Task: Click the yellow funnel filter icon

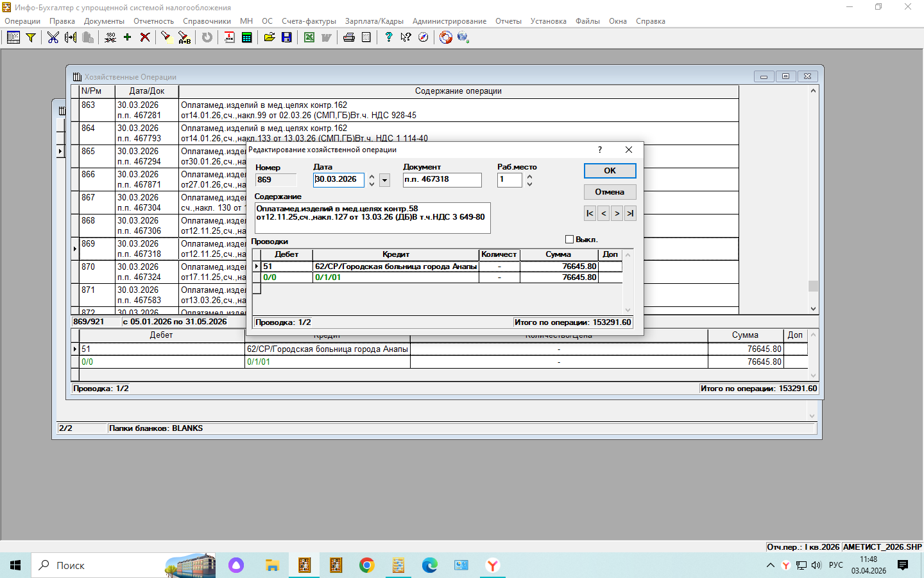Action: tap(30, 37)
